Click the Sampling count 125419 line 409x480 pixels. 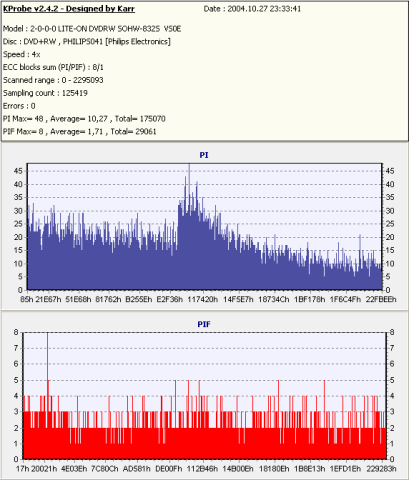point(45,93)
